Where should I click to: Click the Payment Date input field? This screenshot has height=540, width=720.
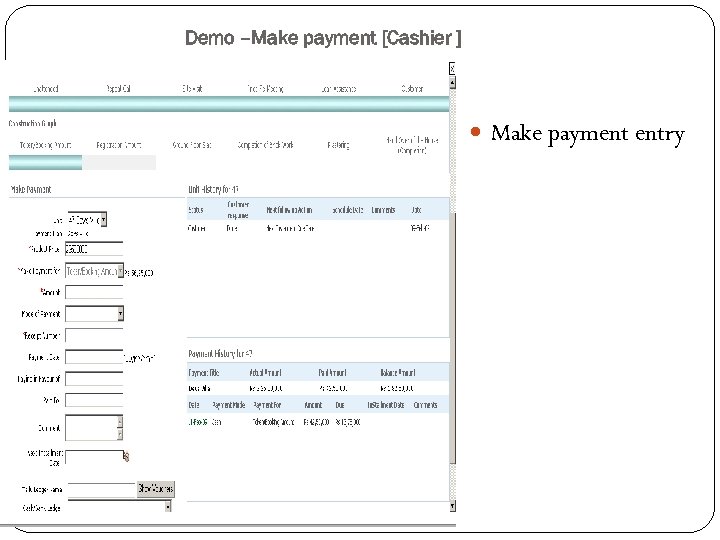click(94, 357)
